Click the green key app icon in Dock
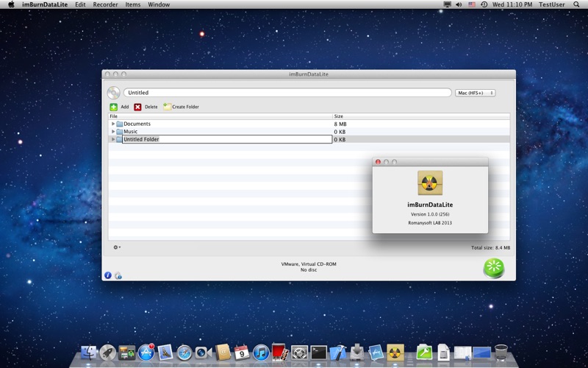 tap(424, 353)
